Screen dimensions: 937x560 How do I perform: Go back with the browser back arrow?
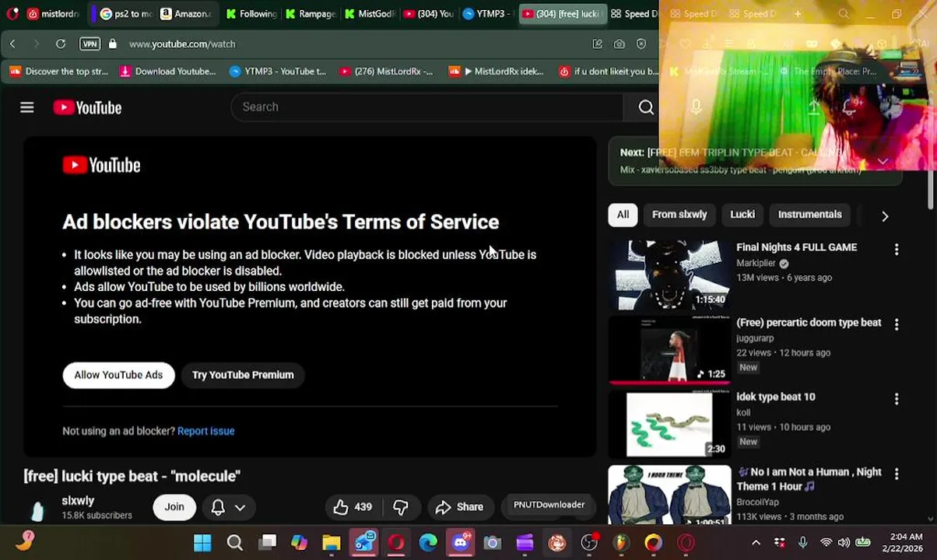tap(12, 44)
